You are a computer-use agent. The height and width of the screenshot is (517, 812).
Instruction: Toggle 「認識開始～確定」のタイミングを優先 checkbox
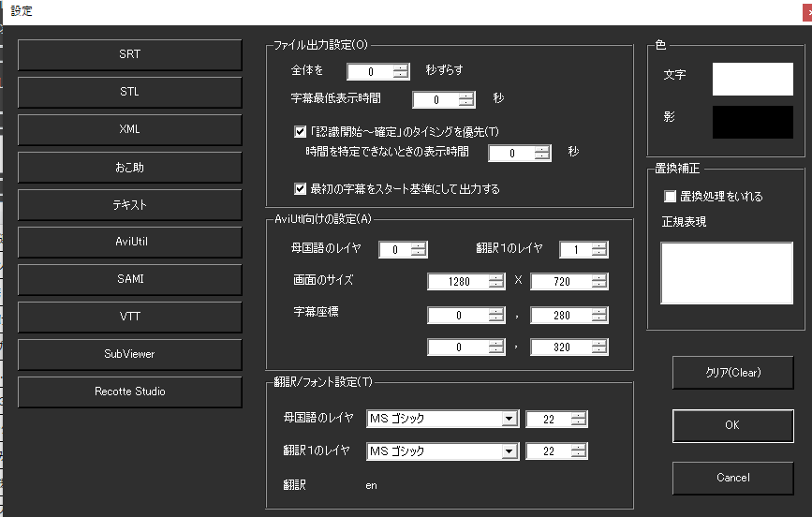tap(300, 131)
